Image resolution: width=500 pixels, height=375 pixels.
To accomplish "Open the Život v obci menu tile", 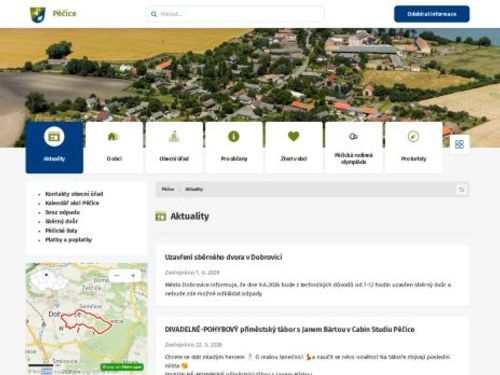I will [x=294, y=147].
